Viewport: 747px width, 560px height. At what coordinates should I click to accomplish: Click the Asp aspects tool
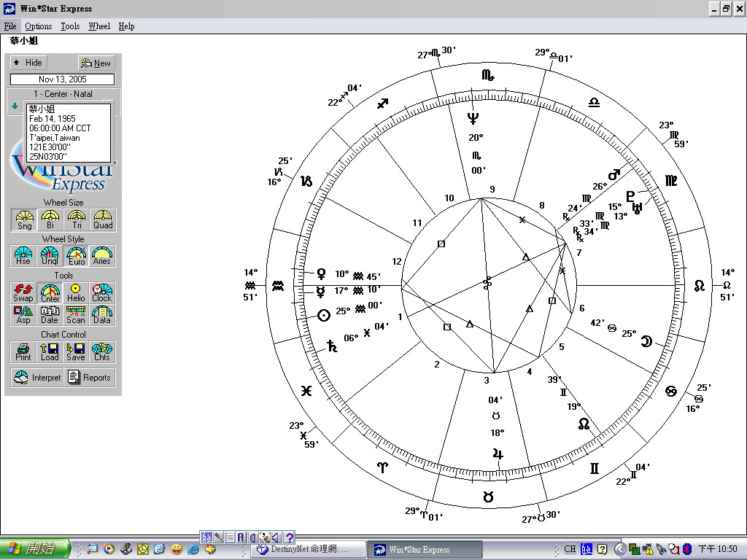pos(23,314)
